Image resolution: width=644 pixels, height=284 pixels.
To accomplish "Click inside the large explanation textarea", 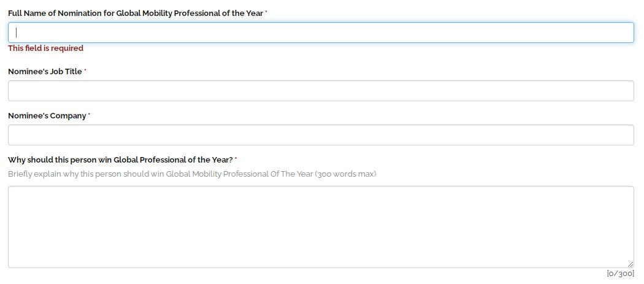I will (x=321, y=227).
